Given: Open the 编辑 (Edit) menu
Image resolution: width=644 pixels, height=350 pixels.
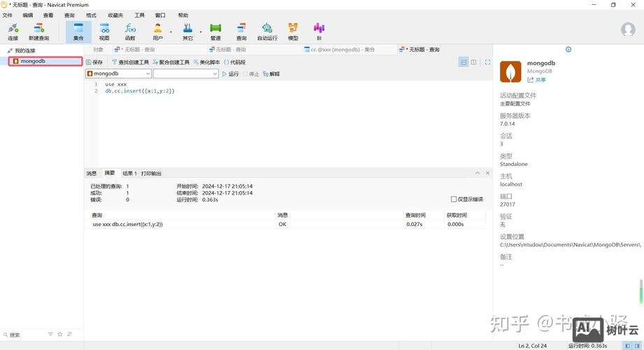Looking at the screenshot, I should click(x=27, y=15).
